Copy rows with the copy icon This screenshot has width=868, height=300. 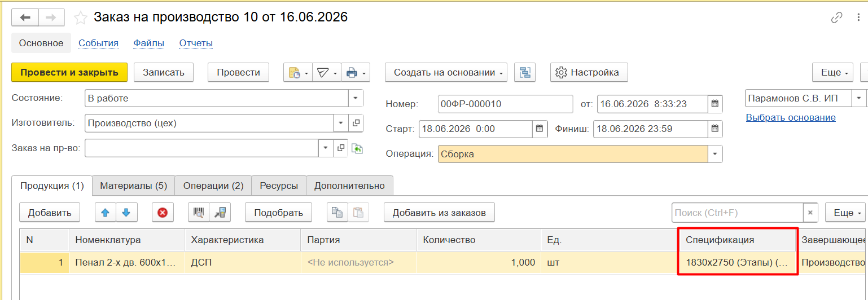tap(337, 213)
